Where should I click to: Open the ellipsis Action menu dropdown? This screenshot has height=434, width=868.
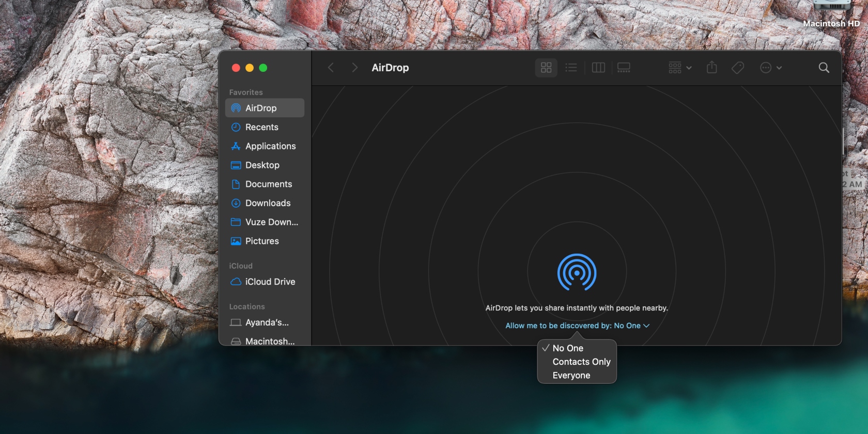tap(771, 68)
